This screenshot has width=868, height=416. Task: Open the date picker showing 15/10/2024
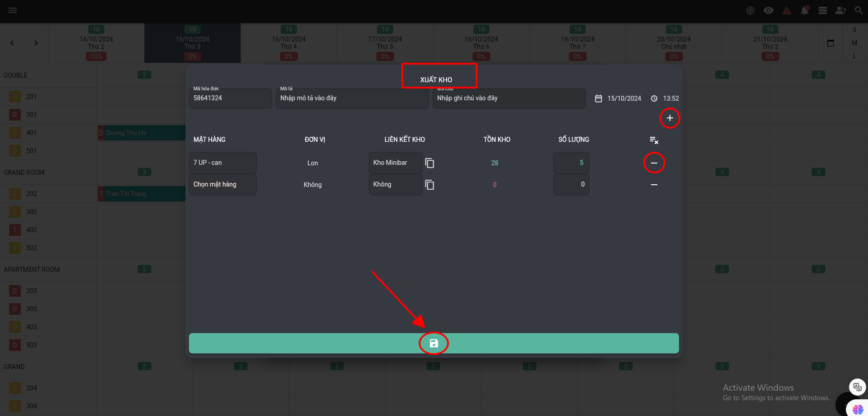click(x=618, y=98)
